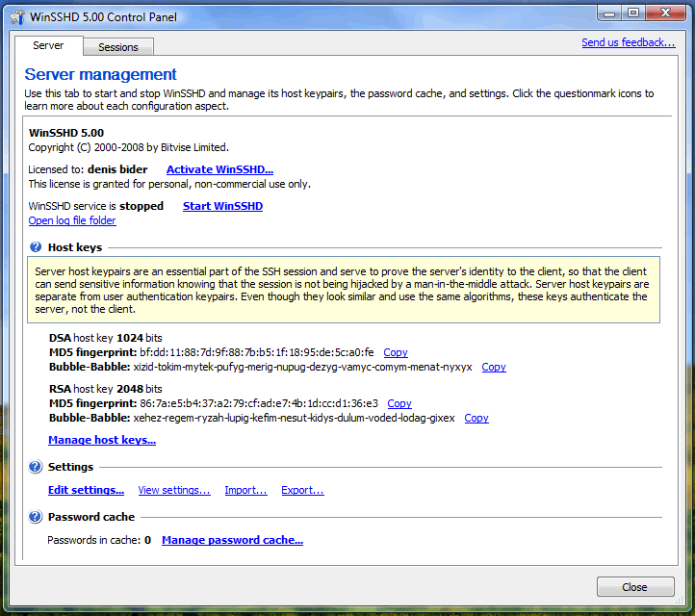Copy the RSA MD5 fingerprint
The image size is (695, 616).
[x=399, y=403]
